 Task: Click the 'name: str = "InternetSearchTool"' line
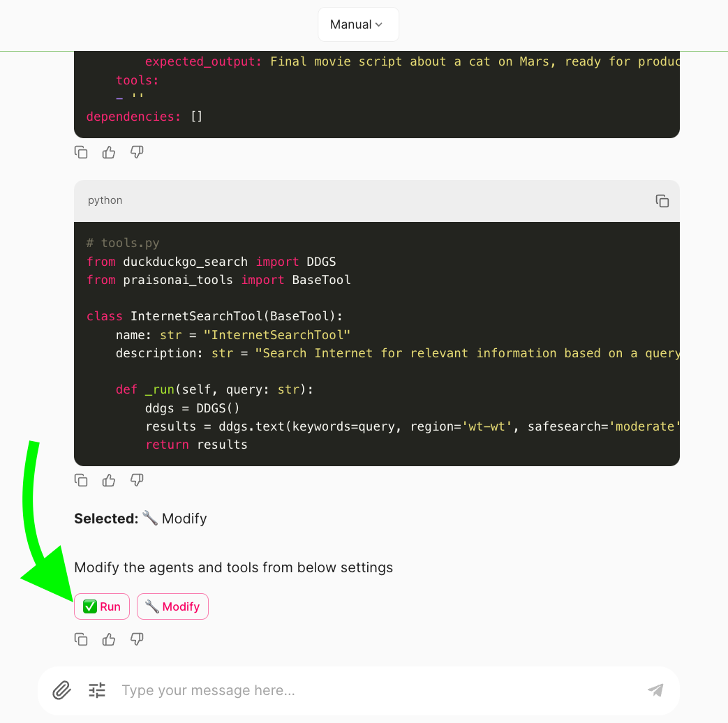233,335
